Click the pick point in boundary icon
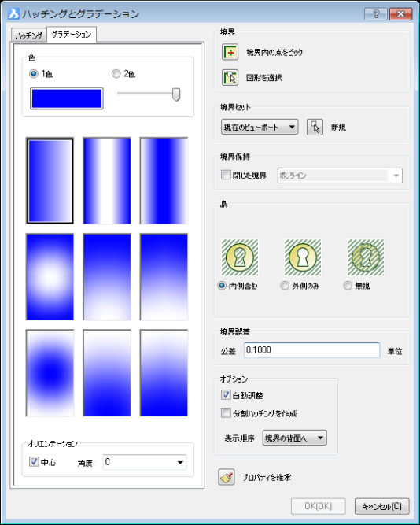Screen dimensions: 420x525 point(230,52)
